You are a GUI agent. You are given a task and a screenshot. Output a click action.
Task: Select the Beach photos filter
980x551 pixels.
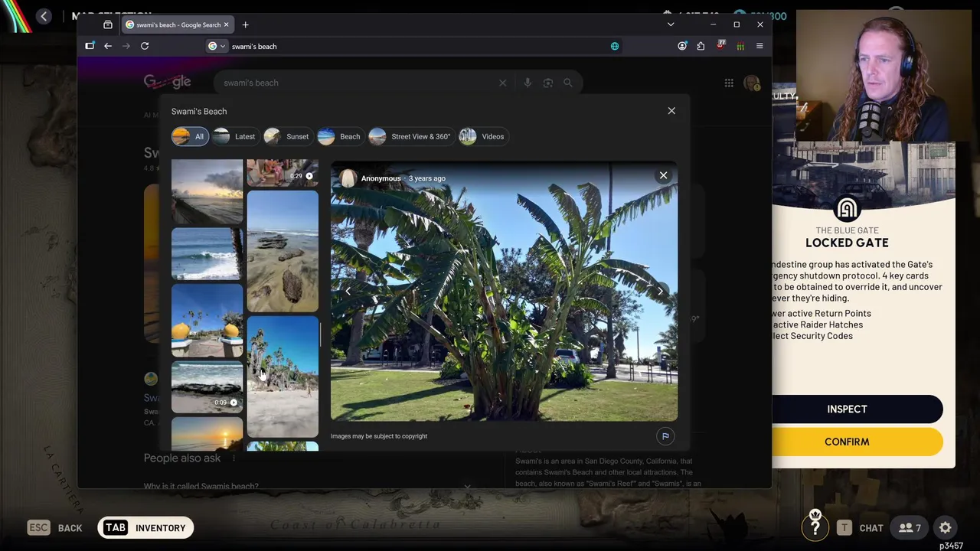tap(339, 136)
